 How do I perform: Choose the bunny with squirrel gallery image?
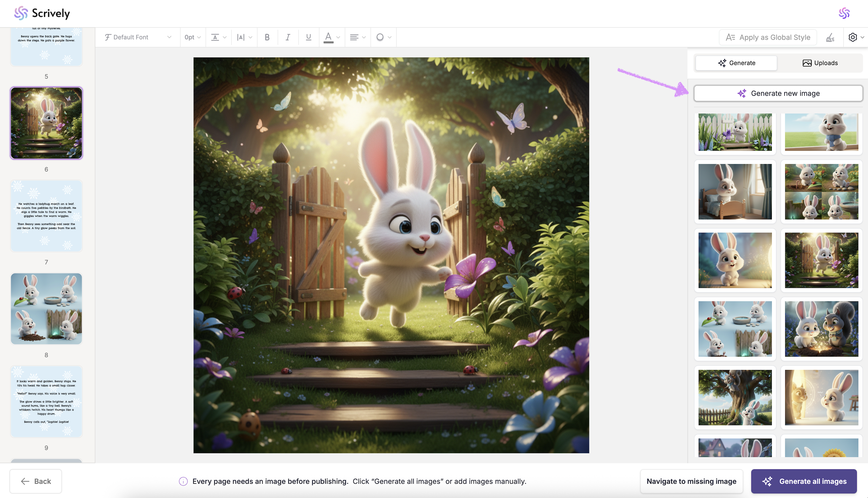pos(821,329)
